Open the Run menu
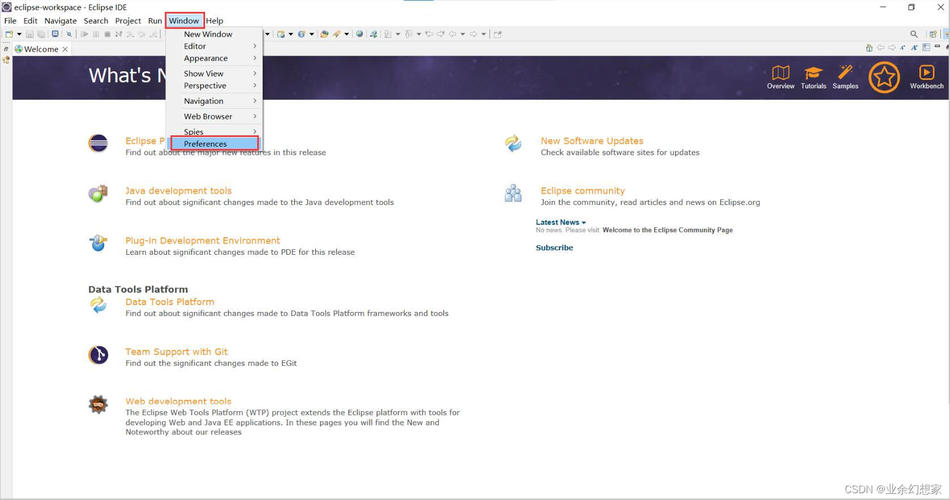Viewport: 950px width, 500px height. 155,21
